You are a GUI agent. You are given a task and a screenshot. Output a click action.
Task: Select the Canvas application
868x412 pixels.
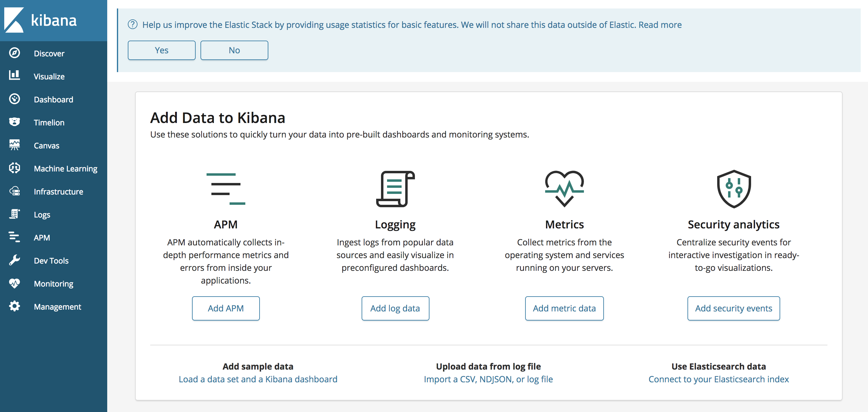tap(47, 145)
